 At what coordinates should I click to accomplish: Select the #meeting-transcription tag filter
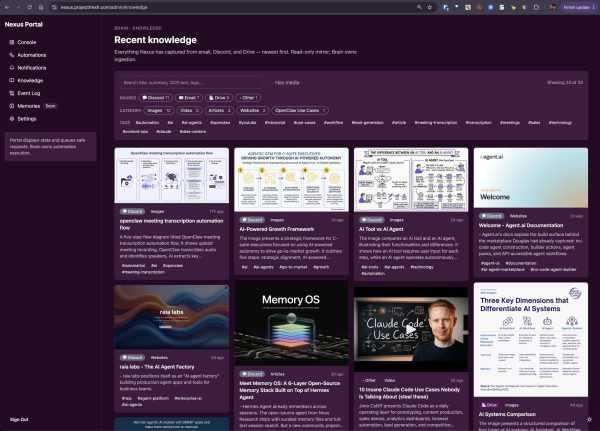pos(436,122)
